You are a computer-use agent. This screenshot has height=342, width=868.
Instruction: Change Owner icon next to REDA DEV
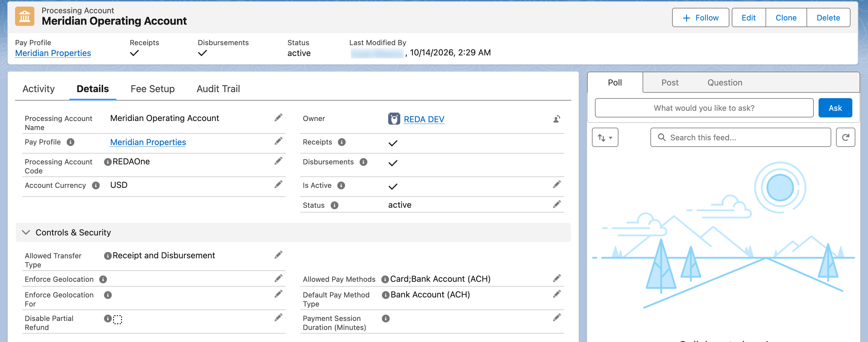click(557, 119)
